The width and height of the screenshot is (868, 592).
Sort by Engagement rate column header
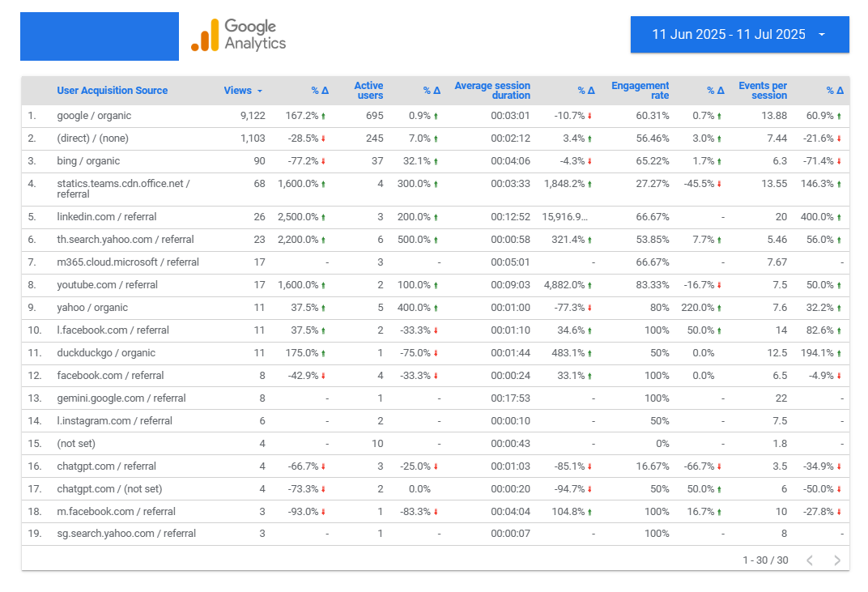(640, 90)
